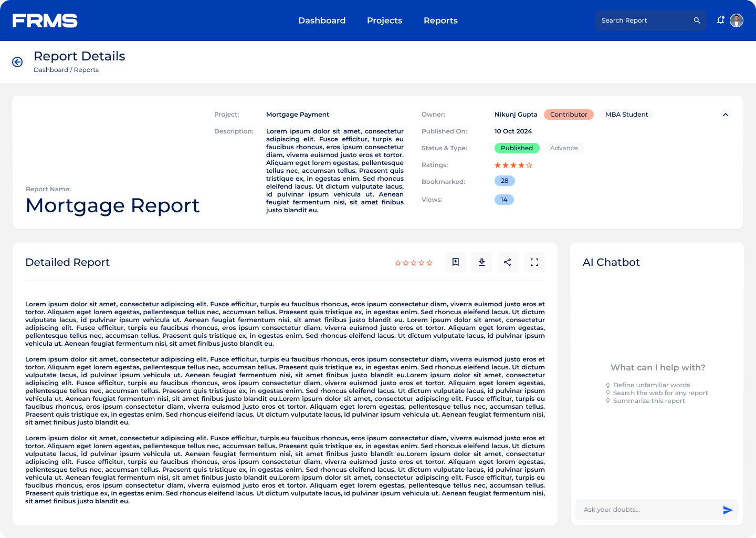This screenshot has height=538, width=756.
Task: Click the Reports breadcrumb link
Action: pyautogui.click(x=86, y=70)
